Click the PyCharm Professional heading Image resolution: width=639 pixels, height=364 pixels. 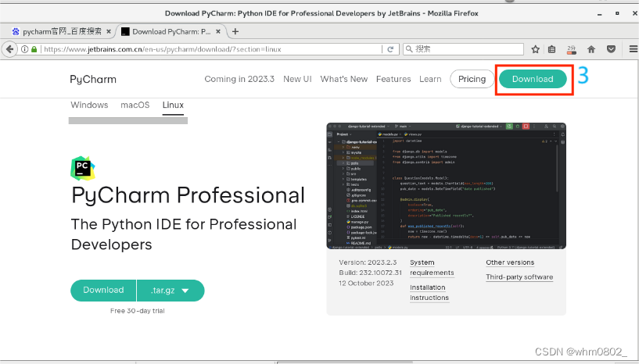point(188,195)
